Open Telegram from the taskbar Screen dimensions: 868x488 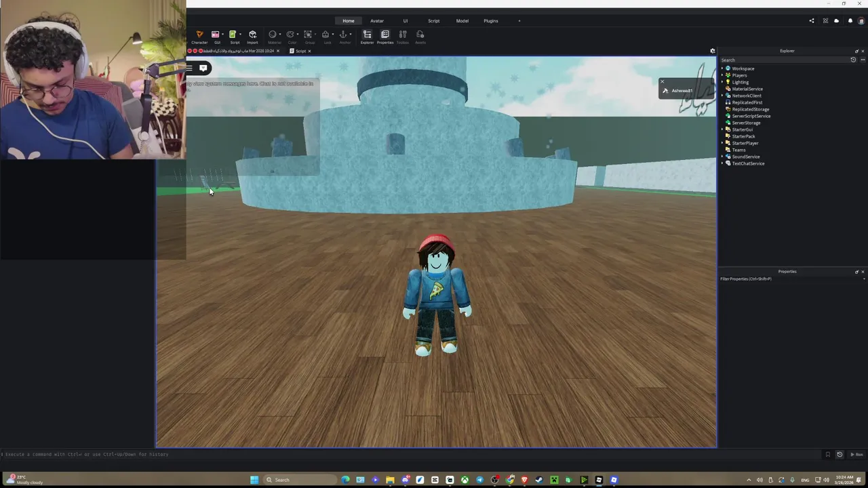pos(480,480)
